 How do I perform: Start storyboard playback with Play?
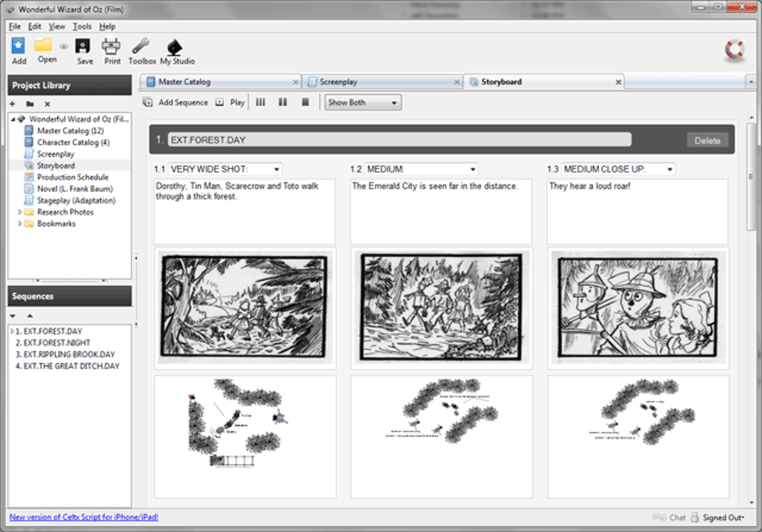click(230, 102)
